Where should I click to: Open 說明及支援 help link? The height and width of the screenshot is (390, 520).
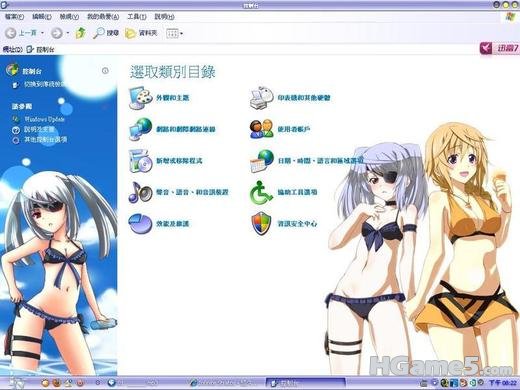[x=39, y=129]
